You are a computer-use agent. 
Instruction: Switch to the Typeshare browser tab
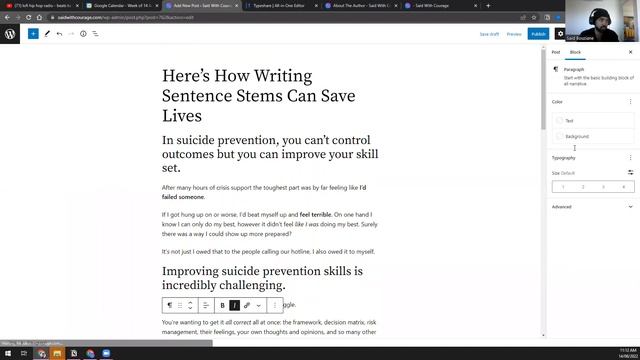coord(282,6)
